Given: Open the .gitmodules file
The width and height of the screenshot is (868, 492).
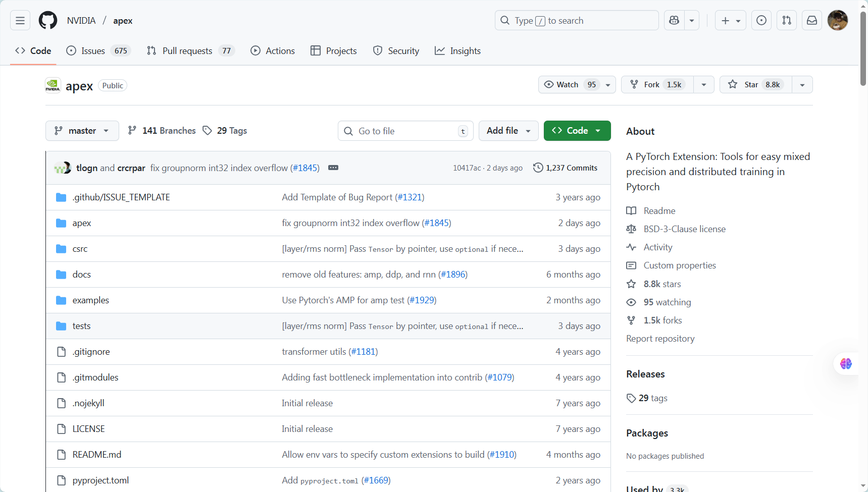Looking at the screenshot, I should [95, 377].
